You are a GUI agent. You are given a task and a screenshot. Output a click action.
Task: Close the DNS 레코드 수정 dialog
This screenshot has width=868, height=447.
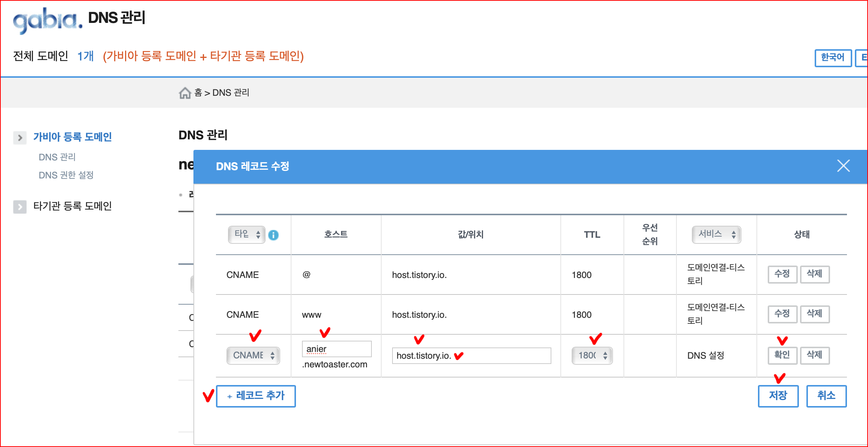click(843, 166)
